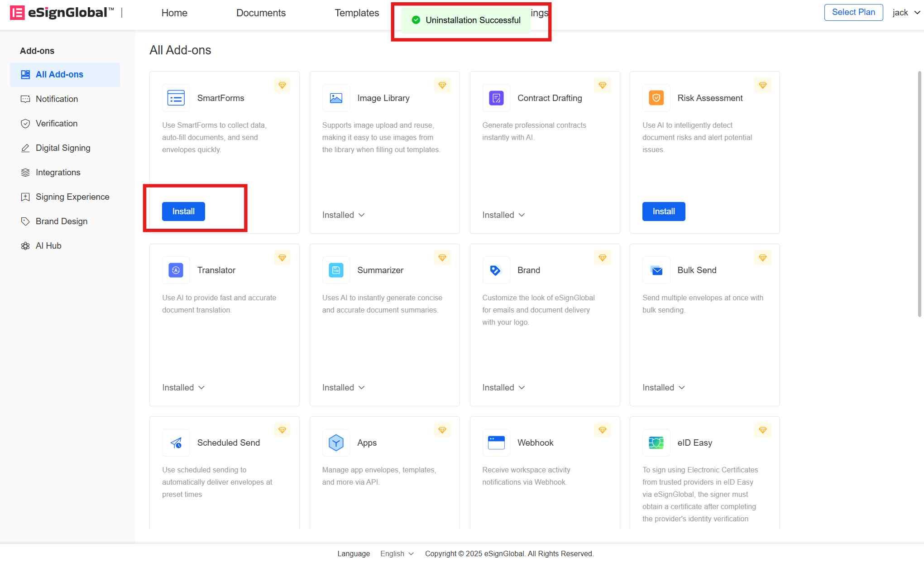Viewport: 924px width, 563px height.
Task: Click the eID Easy add-on icon
Action: click(x=656, y=443)
